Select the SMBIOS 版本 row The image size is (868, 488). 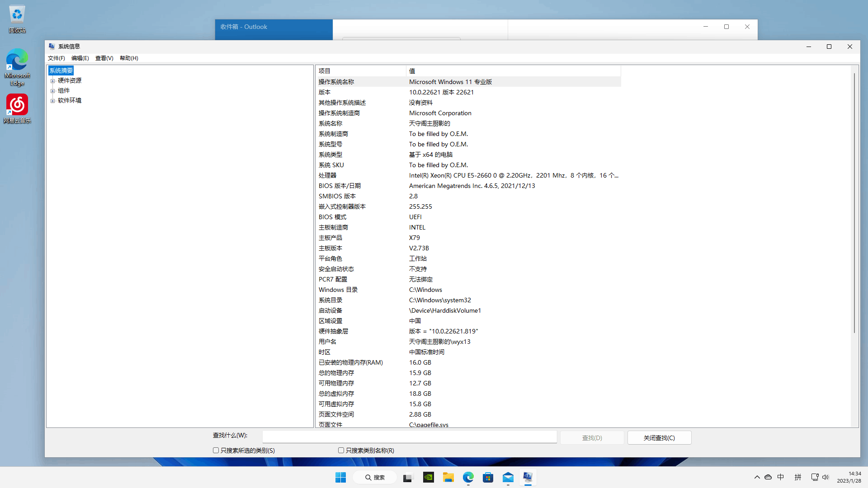(468, 196)
